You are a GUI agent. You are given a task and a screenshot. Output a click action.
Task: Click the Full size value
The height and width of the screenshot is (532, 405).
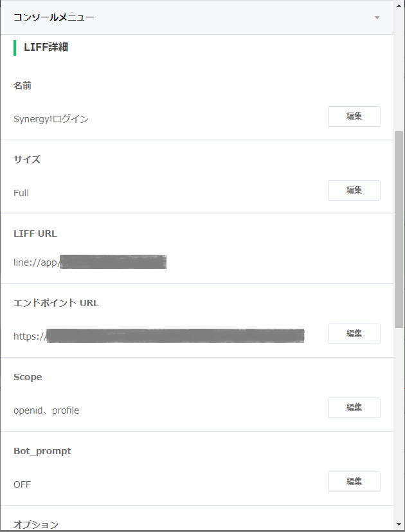click(21, 193)
